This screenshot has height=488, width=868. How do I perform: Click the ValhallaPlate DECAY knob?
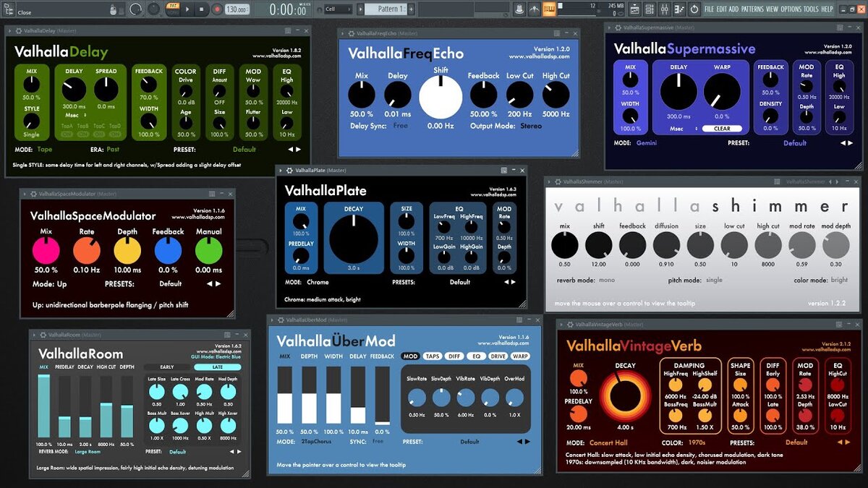[x=354, y=239]
